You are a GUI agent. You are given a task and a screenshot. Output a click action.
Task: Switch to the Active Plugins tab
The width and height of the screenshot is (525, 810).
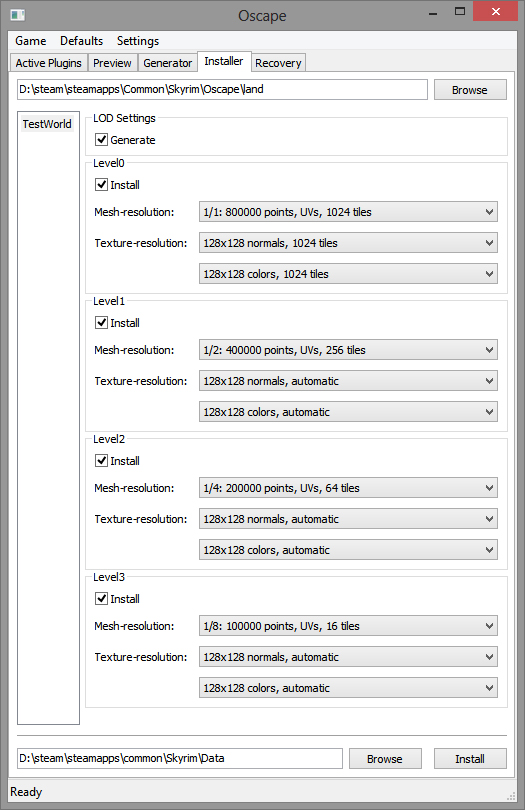[49, 63]
